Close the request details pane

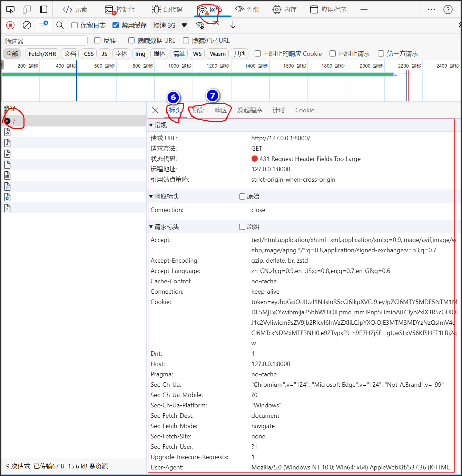coord(155,110)
